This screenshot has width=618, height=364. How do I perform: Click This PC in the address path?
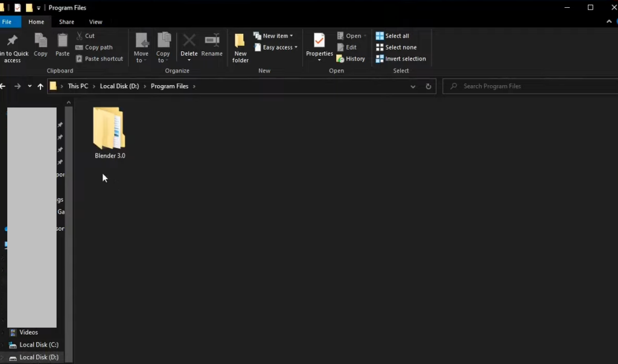pos(78,86)
